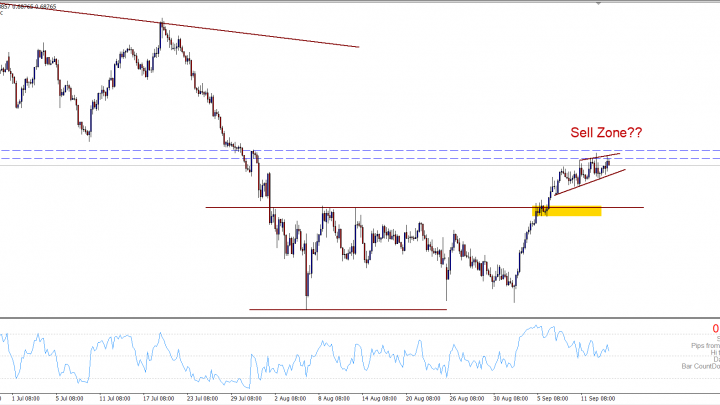Select the rising wedge upper red trendline
This screenshot has width=720, height=405.
pos(600,156)
